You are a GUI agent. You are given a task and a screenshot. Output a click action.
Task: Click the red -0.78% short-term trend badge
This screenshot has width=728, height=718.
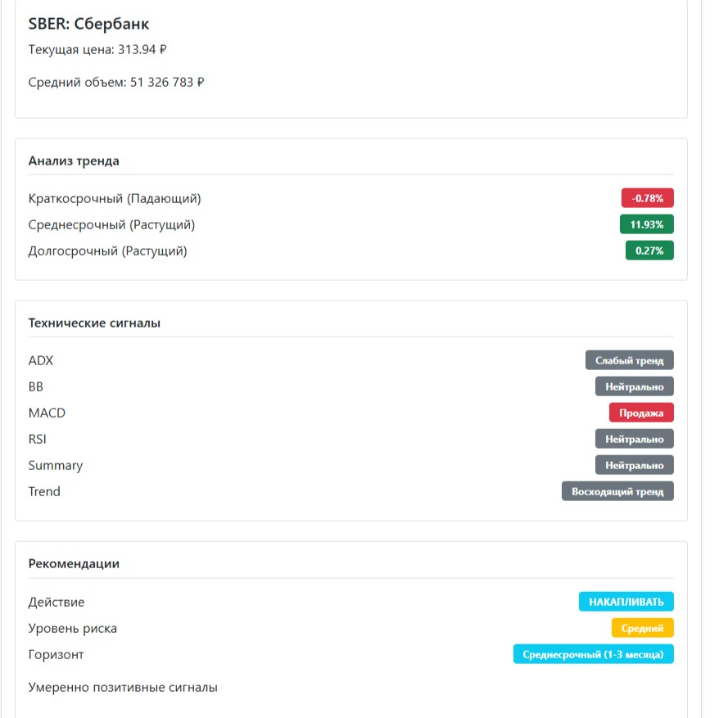pyautogui.click(x=647, y=198)
